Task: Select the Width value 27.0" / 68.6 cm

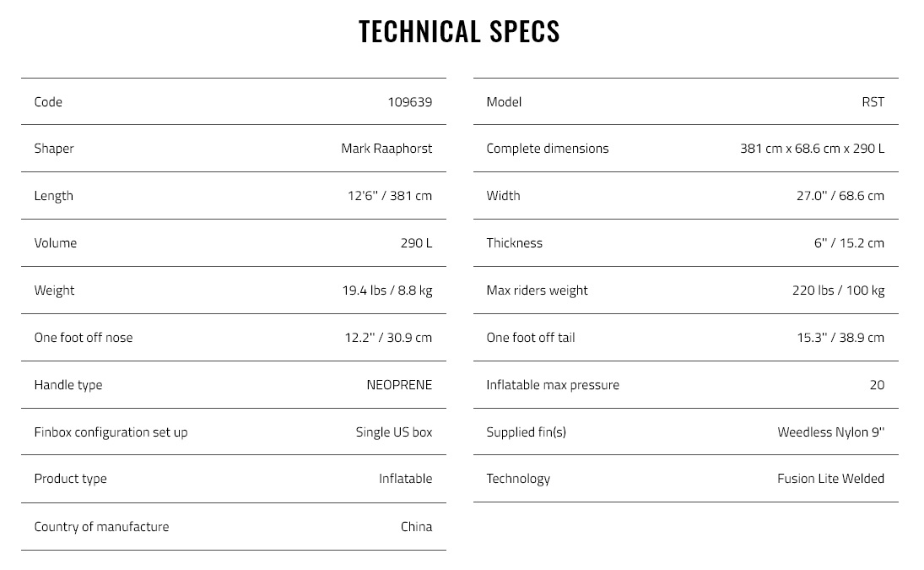Action: tap(840, 196)
